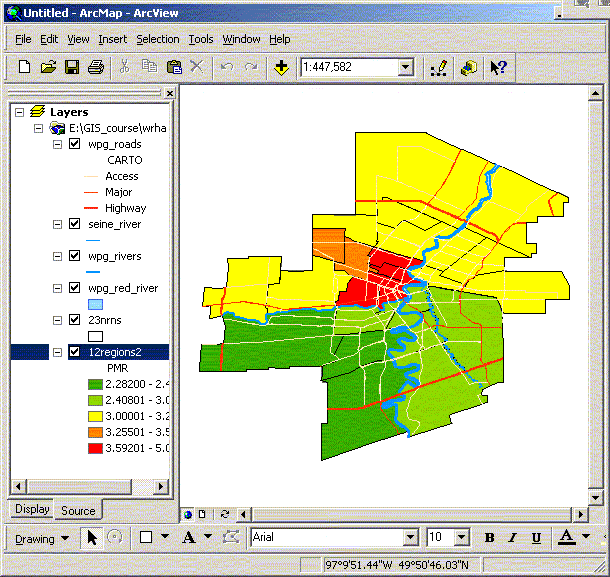The width and height of the screenshot is (610, 577).
Task: Click the Drawing menu button
Action: [42, 537]
